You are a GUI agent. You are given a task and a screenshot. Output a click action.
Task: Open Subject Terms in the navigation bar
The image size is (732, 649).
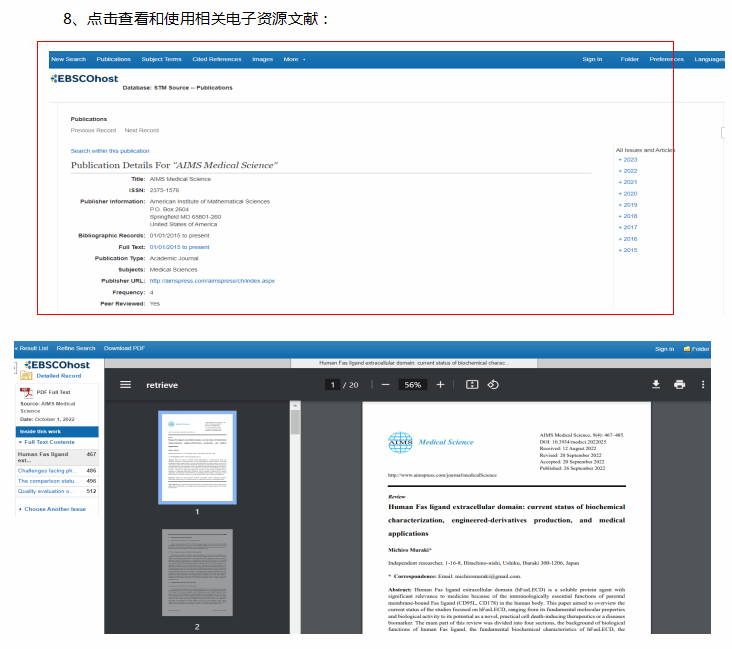click(161, 59)
